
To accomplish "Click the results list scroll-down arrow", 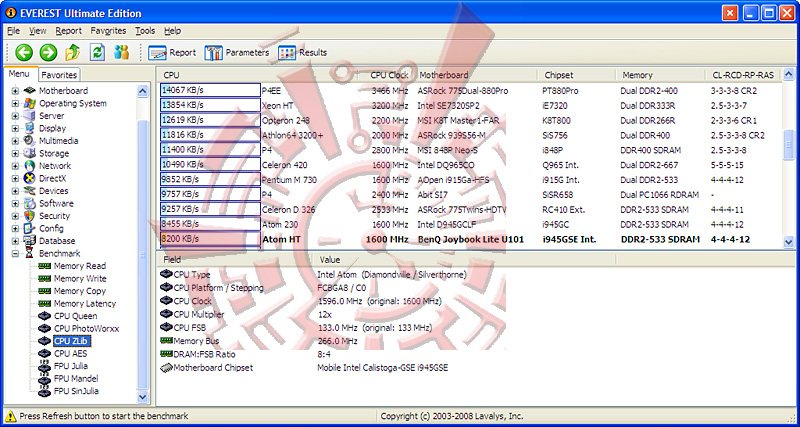I will [x=788, y=243].
